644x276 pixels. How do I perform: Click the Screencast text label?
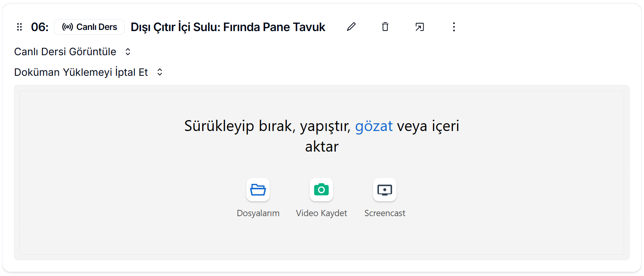[385, 213]
